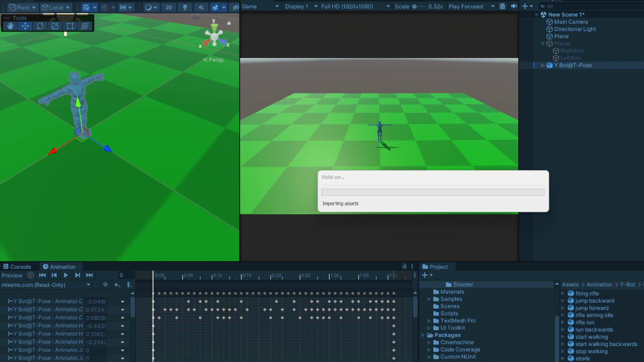Play the animation clip preview
Viewport: 644px width, 362px height.
point(66,275)
